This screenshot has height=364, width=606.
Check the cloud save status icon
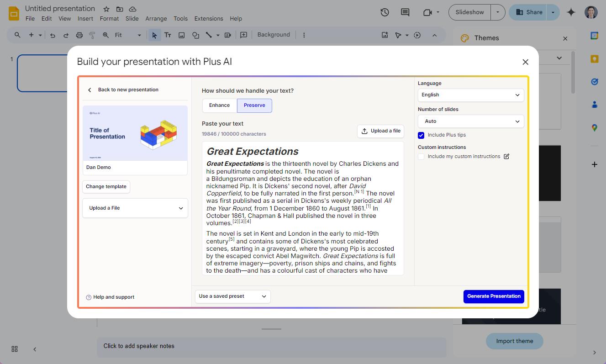132,9
